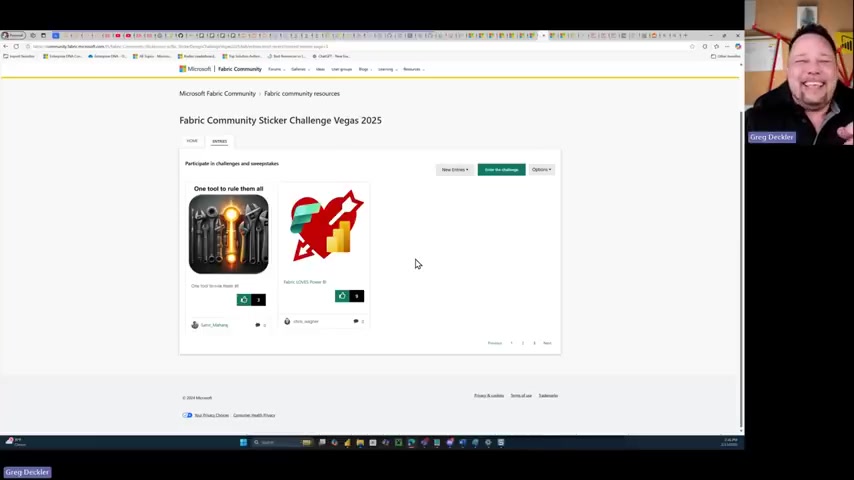854x480 pixels.
Task: Open the Ideas nav item
Action: [x=320, y=69]
